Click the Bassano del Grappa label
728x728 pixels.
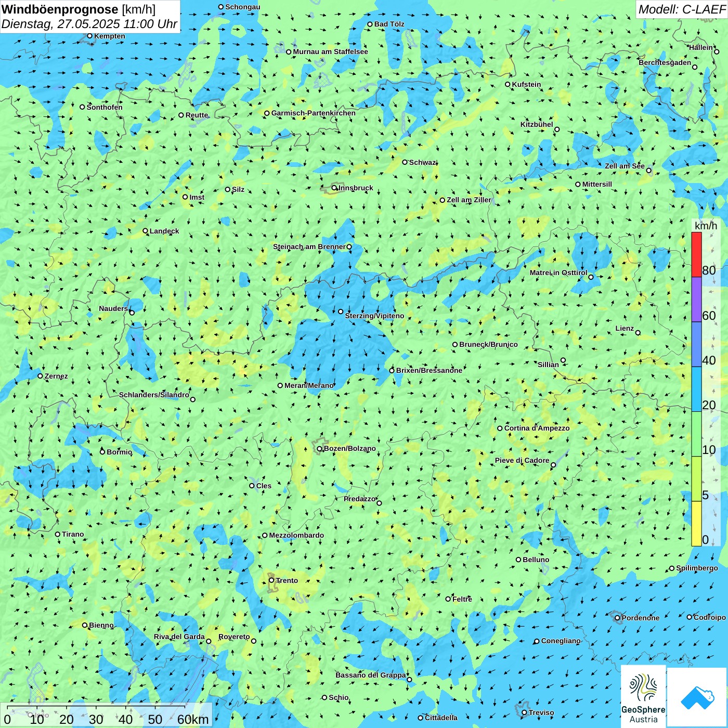point(371,675)
